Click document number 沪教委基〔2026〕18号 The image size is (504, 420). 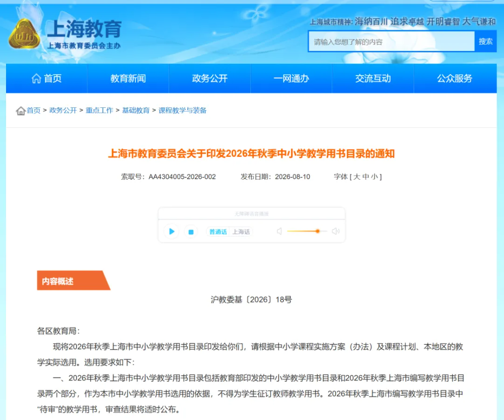pos(251,300)
